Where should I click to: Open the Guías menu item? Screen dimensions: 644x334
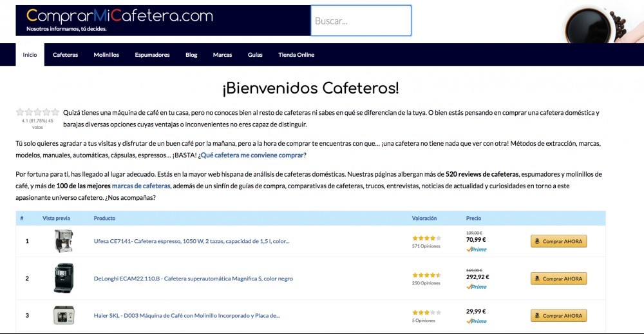coord(255,55)
